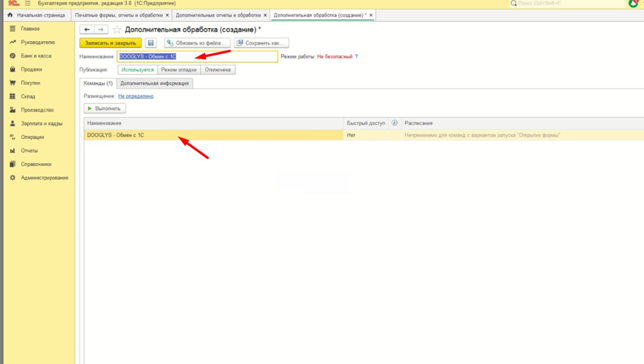Open Банк и касса section
Screen dimensions: 644x364
[x=36, y=56]
